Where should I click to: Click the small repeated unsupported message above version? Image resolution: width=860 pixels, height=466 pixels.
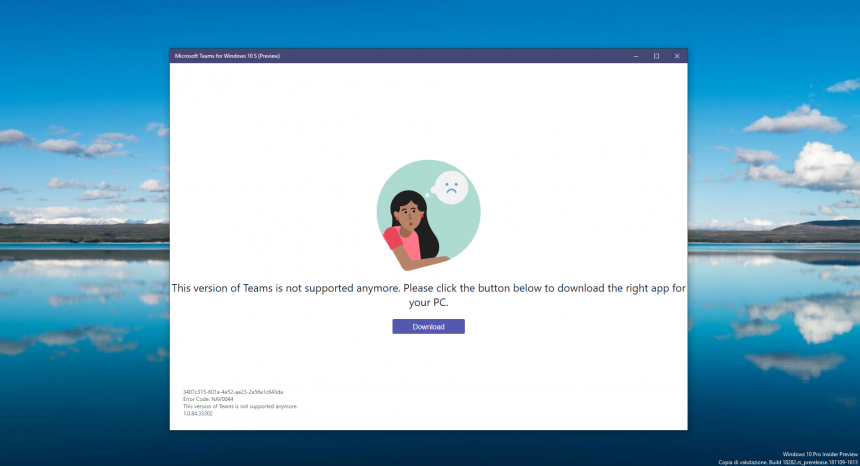point(240,406)
